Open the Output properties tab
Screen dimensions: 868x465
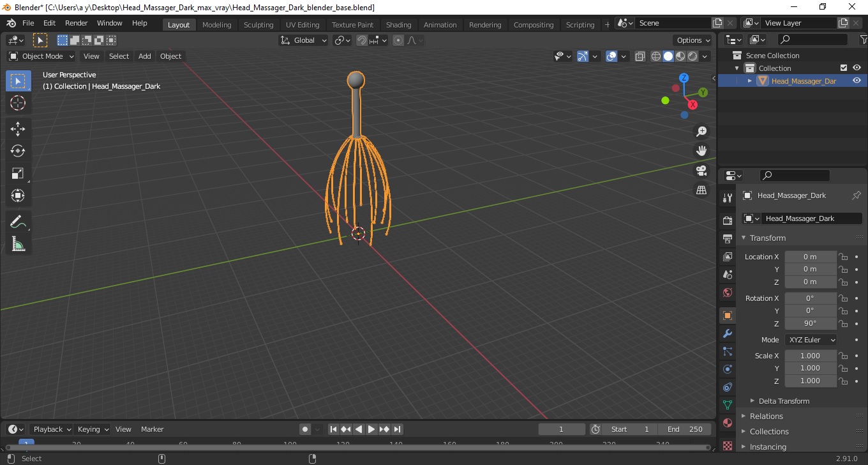[x=727, y=238]
